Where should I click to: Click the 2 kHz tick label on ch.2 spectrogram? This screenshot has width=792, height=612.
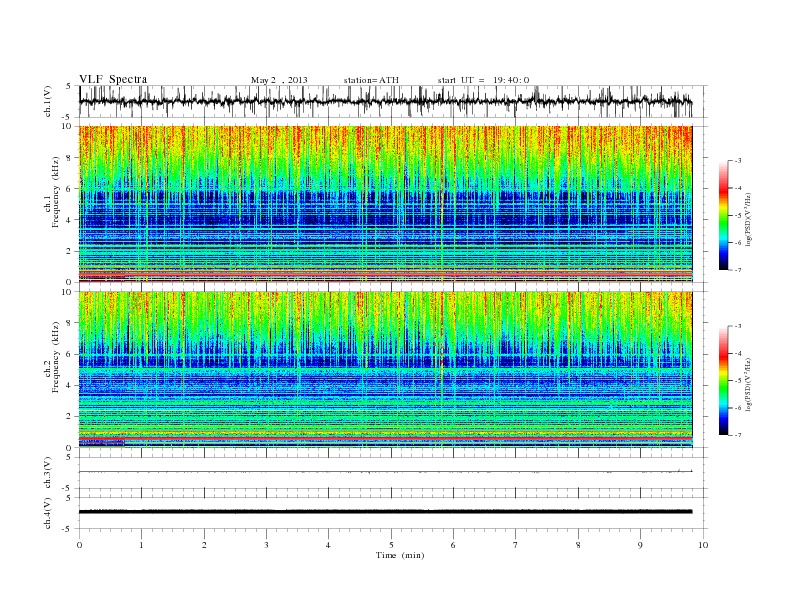point(69,417)
